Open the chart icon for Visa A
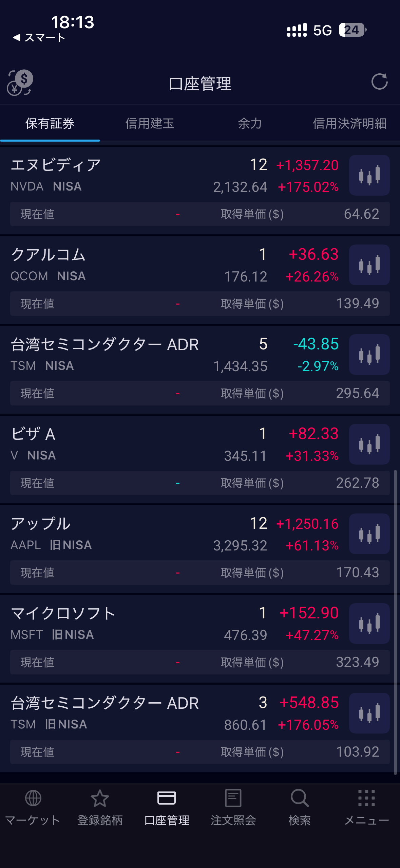The image size is (400, 868). [x=369, y=444]
